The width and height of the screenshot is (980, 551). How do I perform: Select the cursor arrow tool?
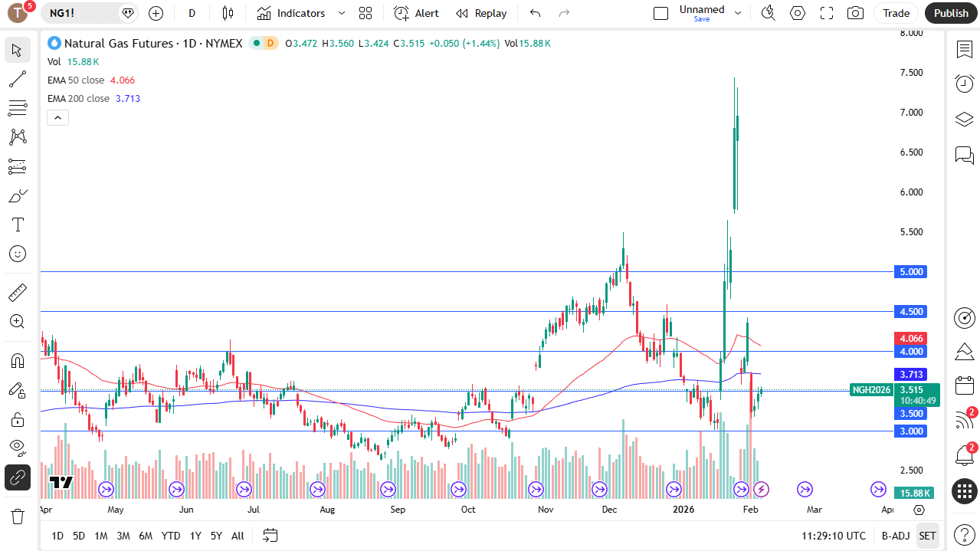pyautogui.click(x=17, y=51)
